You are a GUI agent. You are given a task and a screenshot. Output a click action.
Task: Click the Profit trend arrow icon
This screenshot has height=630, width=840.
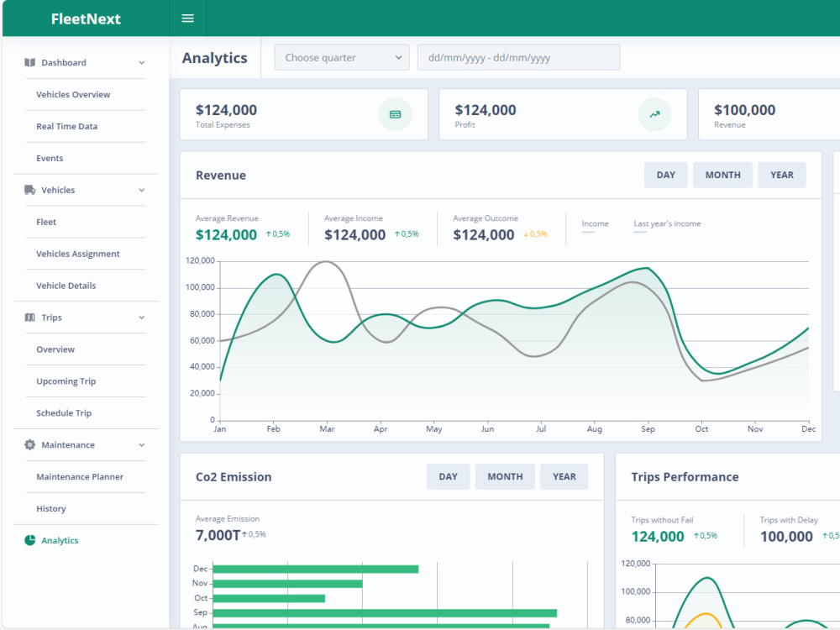coord(654,114)
